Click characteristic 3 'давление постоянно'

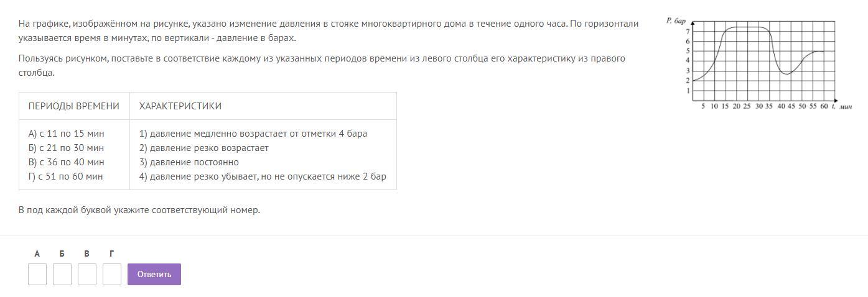click(x=189, y=162)
